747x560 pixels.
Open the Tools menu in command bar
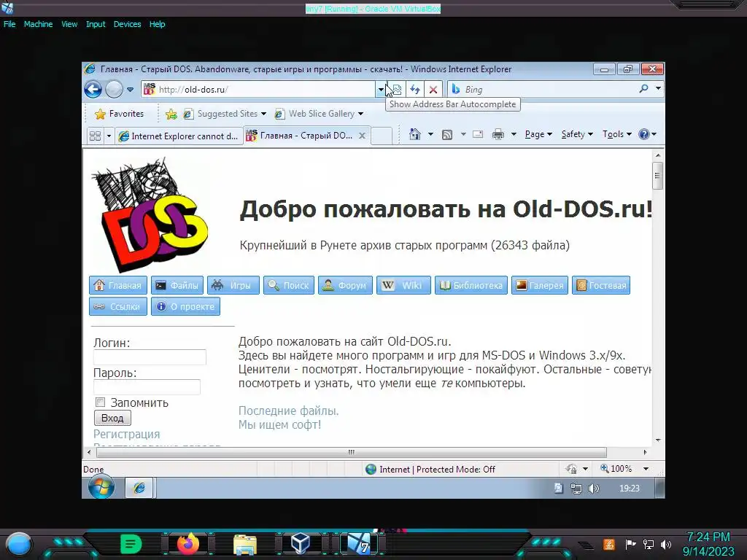pos(617,134)
